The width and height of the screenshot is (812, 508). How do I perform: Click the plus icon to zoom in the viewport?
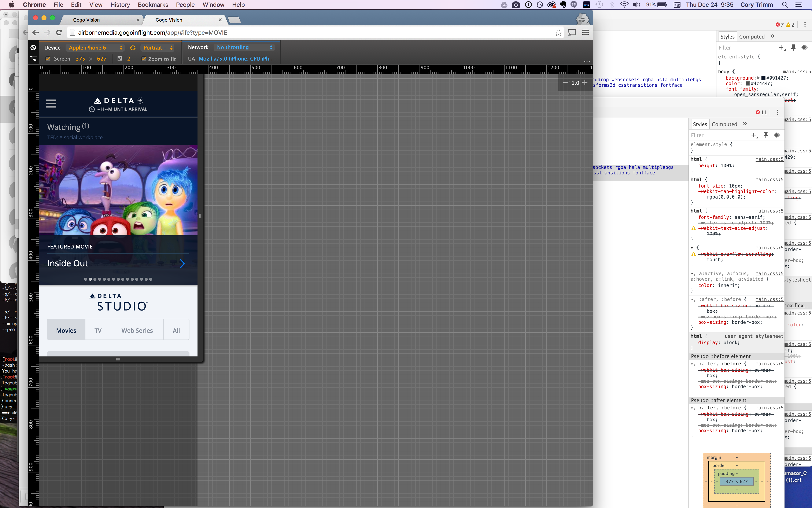pos(585,83)
